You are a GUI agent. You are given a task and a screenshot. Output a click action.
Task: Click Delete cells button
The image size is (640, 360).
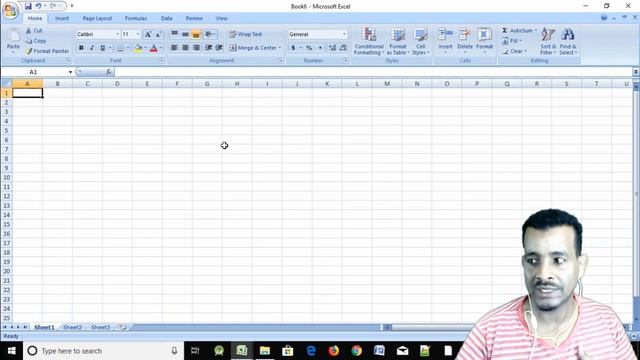pos(464,40)
